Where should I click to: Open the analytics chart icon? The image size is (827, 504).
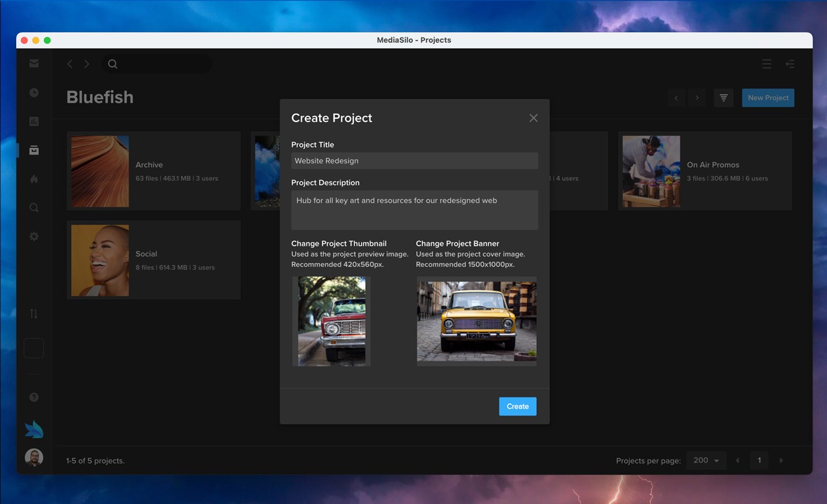click(34, 121)
